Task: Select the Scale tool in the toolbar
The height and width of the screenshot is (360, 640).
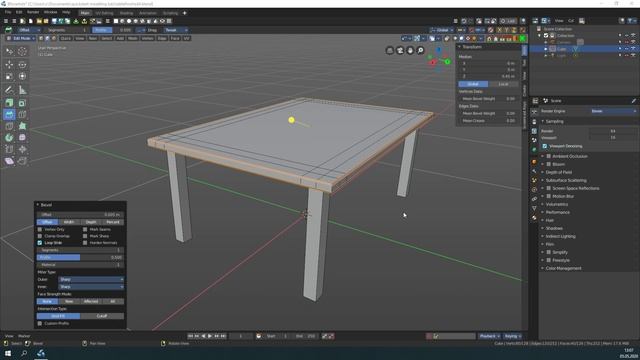Action: pos(9,76)
